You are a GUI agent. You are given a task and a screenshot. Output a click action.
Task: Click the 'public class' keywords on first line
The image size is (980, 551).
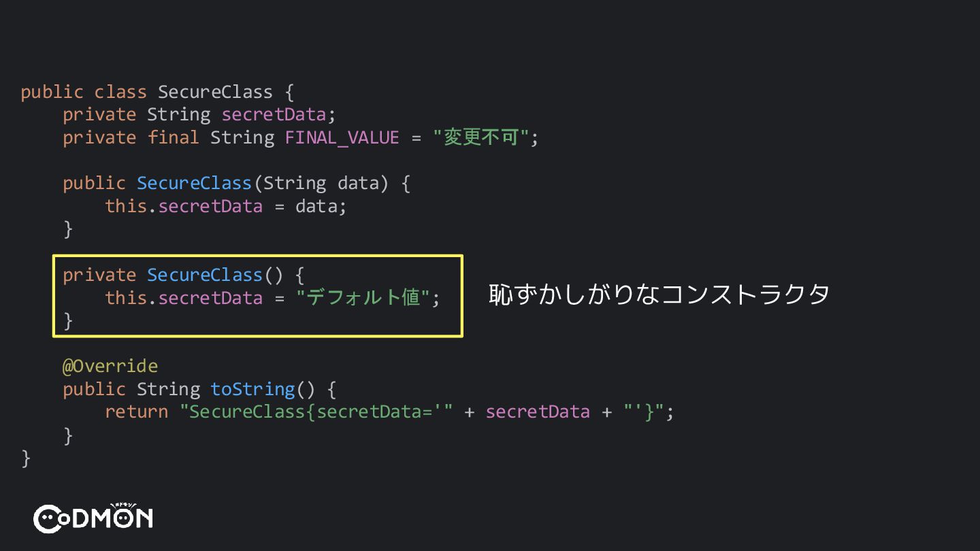(x=84, y=92)
